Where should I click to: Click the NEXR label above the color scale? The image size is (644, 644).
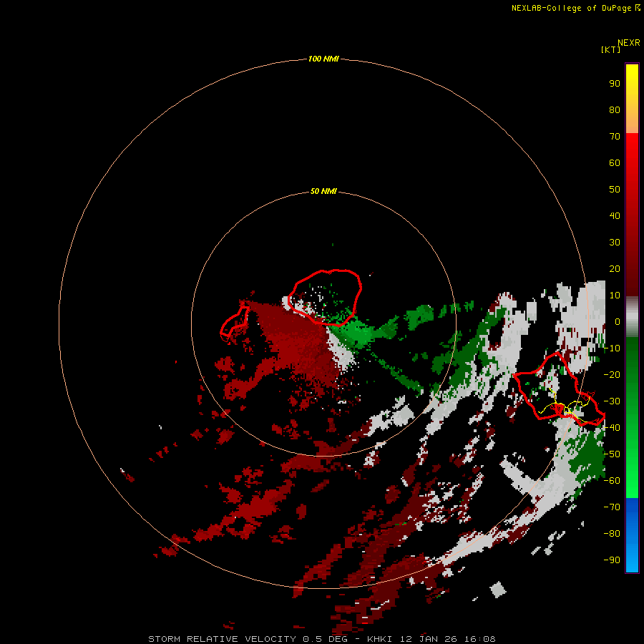click(x=628, y=43)
